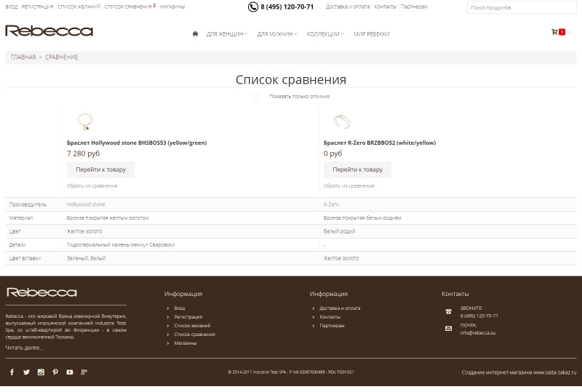The width and height of the screenshot is (582, 392).
Task: Click the Hollywood stone bracelet thumbnail
Action: (85, 121)
